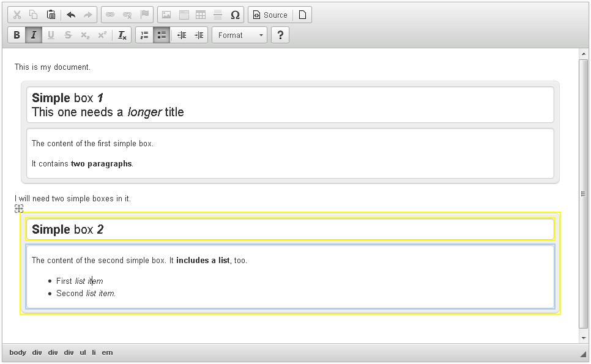This screenshot has width=591, height=364.
Task: Click the Unlink icon
Action: [127, 15]
